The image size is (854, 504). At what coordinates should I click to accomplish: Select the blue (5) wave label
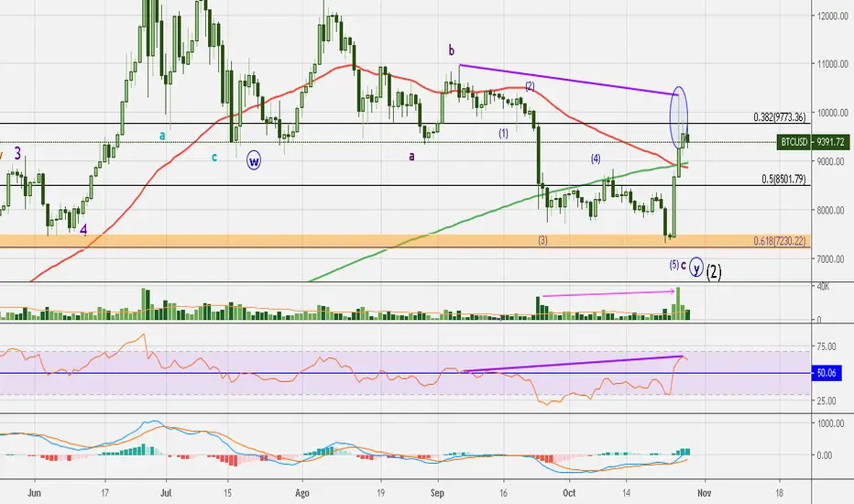click(674, 266)
